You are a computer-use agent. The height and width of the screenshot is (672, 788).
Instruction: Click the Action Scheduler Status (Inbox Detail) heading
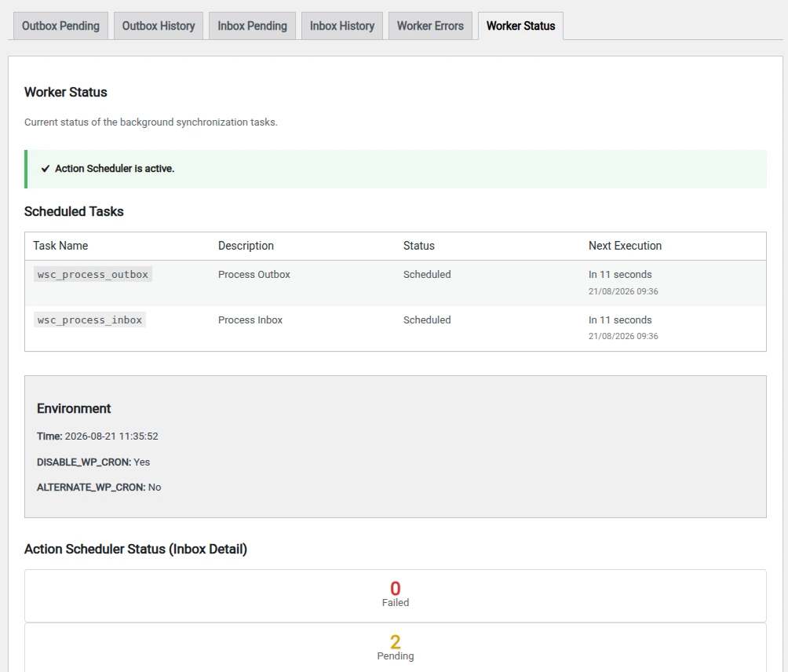pyautogui.click(x=136, y=549)
